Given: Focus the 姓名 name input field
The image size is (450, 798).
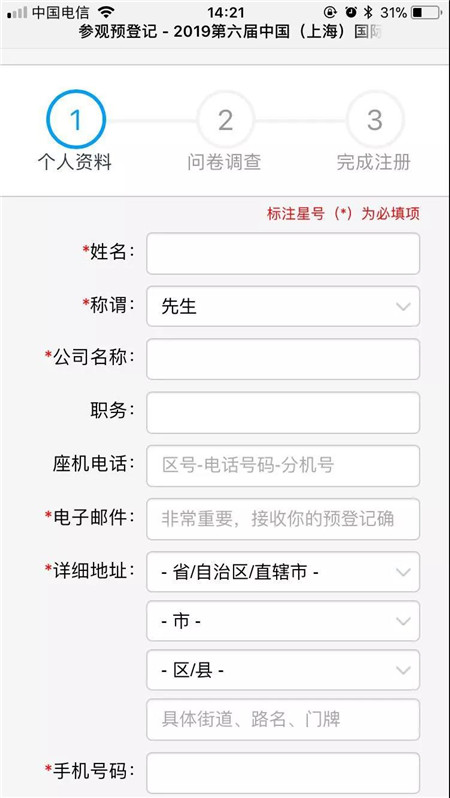Looking at the screenshot, I should (283, 253).
